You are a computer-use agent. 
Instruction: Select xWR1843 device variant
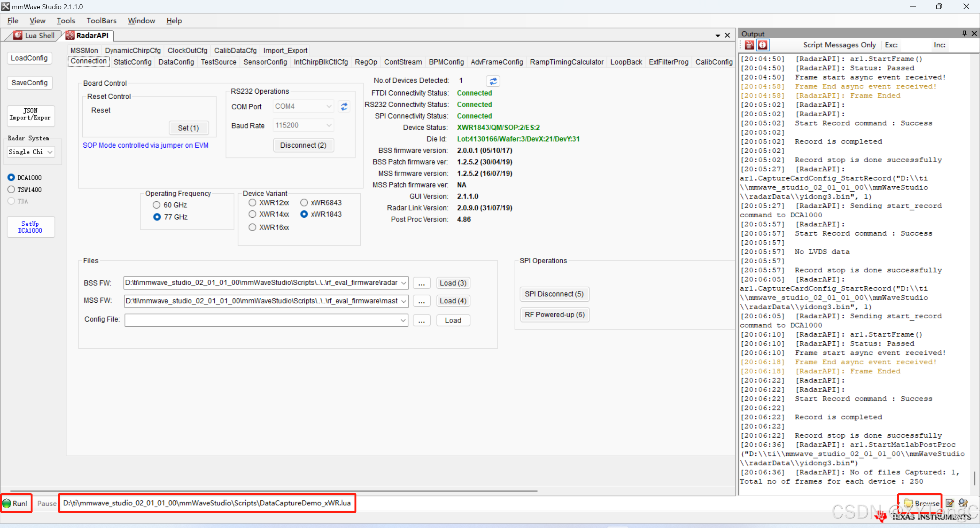[304, 214]
